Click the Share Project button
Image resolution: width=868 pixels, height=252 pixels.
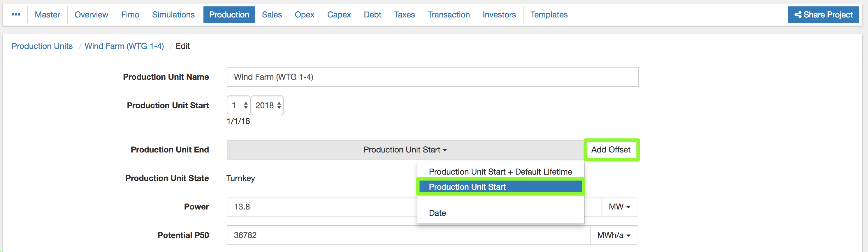(823, 15)
